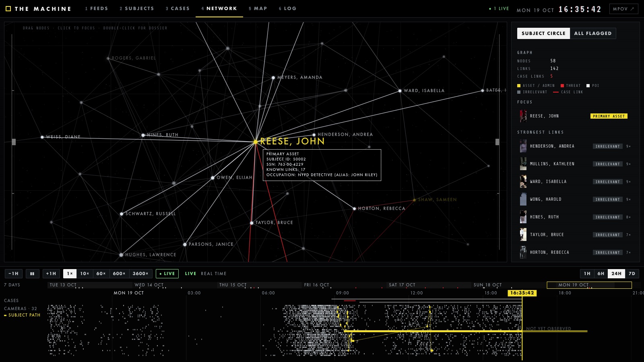Viewport: 644px width, 362px height.
Task: Select 24H timeline range
Action: [617, 274]
